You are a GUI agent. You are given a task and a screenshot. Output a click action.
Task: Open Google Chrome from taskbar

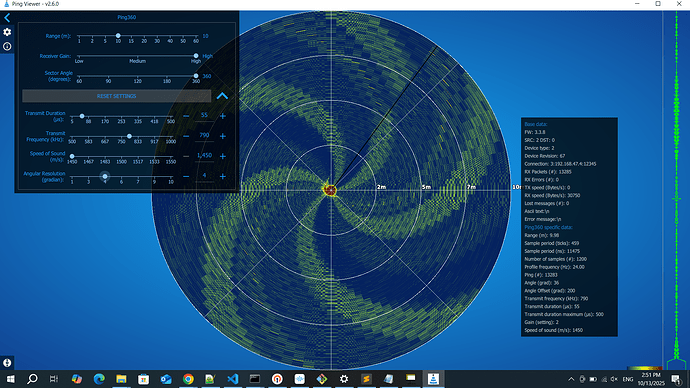click(x=188, y=379)
